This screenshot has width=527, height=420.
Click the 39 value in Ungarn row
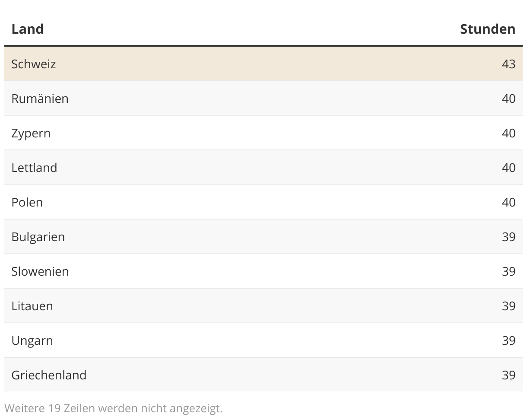tap(508, 340)
